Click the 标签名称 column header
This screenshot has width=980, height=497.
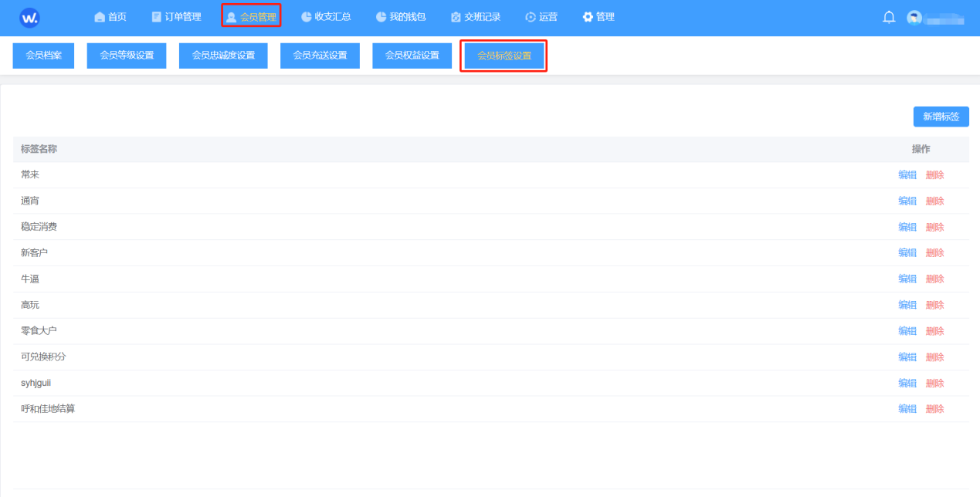click(39, 149)
